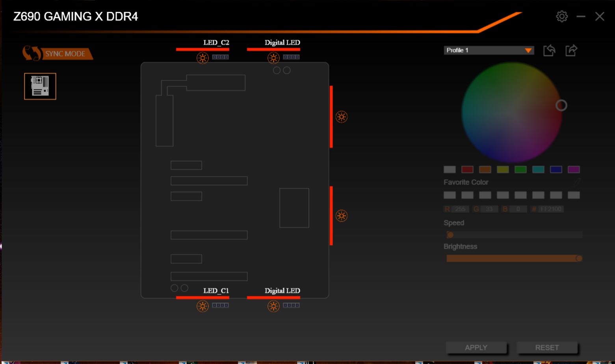Click the LED_C2 sun lighting icon
The height and width of the screenshot is (364, 615).
coord(203,58)
